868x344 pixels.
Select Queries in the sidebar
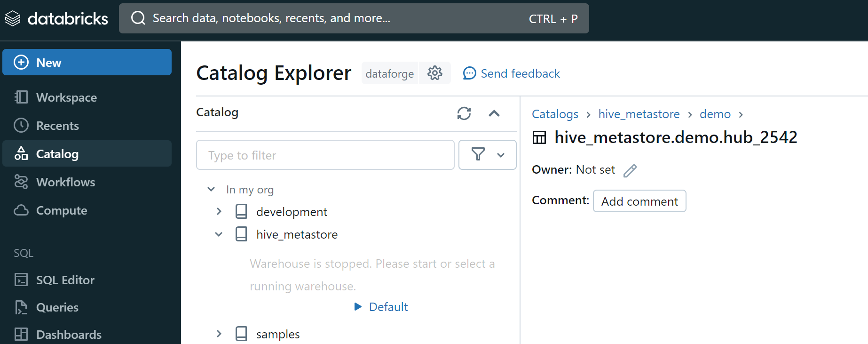87,307
